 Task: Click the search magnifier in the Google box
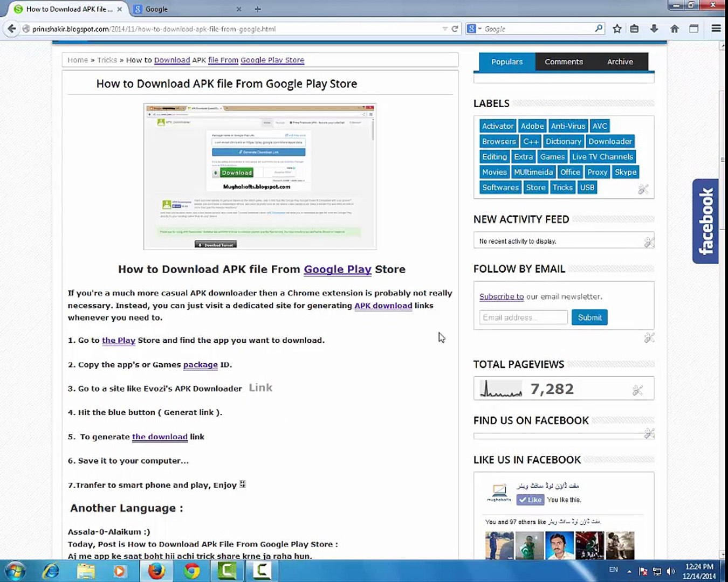(x=599, y=29)
